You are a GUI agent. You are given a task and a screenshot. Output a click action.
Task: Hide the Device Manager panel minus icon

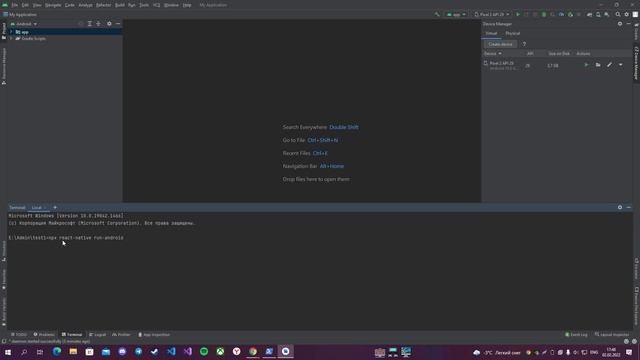(x=629, y=24)
